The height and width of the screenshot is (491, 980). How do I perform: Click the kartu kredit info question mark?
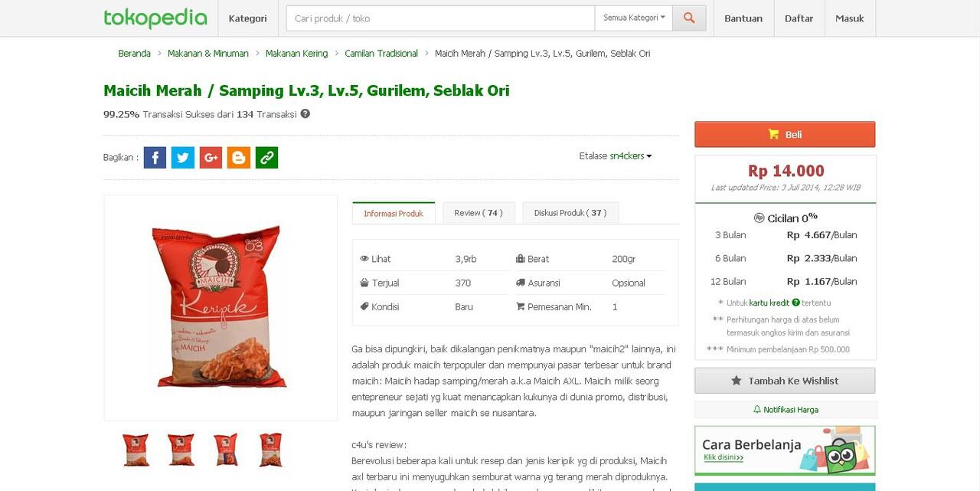pyautogui.click(x=795, y=303)
